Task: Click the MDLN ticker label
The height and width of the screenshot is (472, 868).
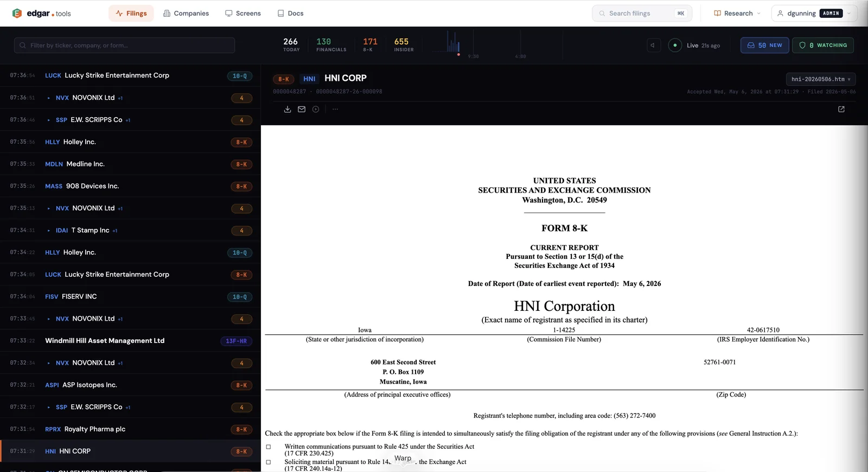Action: pos(54,164)
